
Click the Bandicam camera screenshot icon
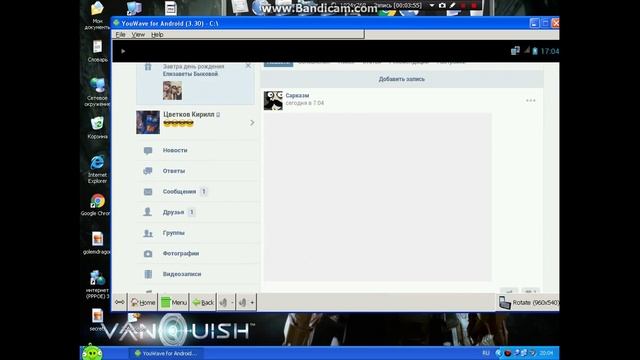tap(442, 6)
